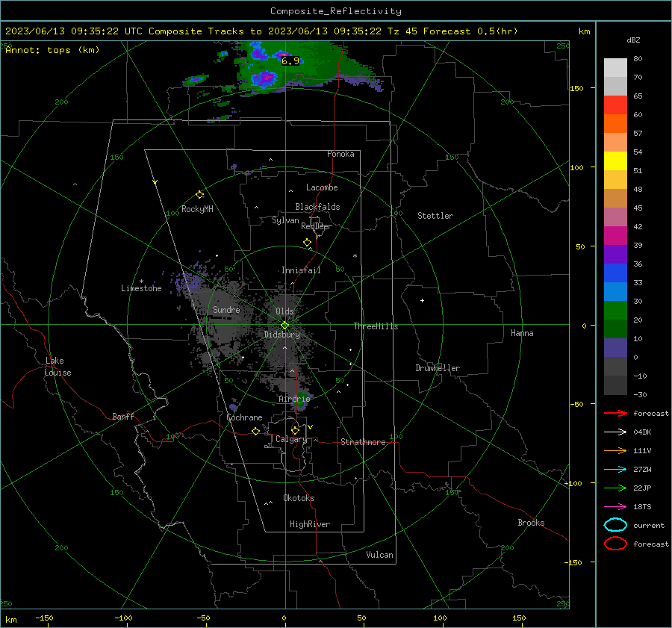Select the Cochrane town label
The width and height of the screenshot is (672, 628).
[x=244, y=417]
